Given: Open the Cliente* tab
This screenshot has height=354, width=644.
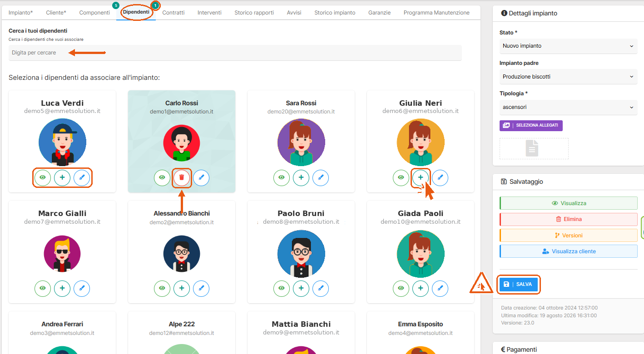Looking at the screenshot, I should coord(56,13).
